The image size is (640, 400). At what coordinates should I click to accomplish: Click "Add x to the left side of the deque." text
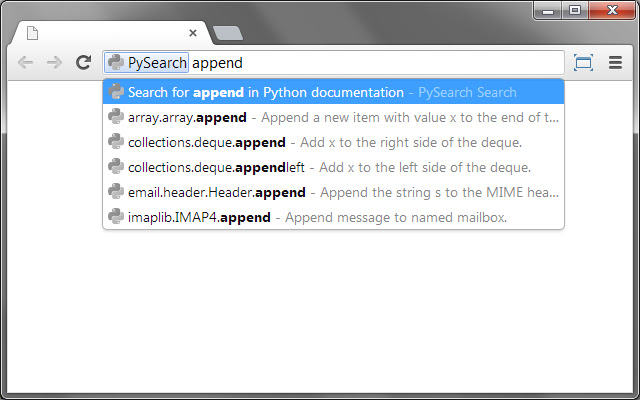click(x=425, y=167)
